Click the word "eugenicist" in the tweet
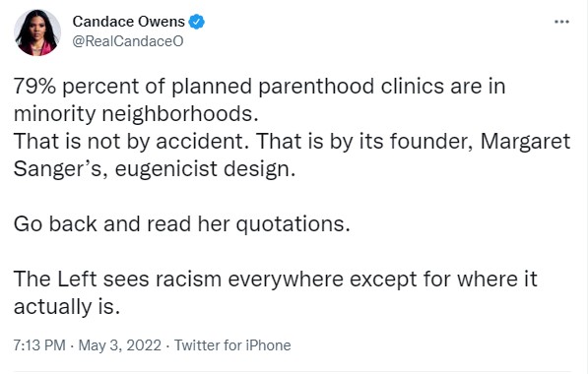The image size is (588, 374). click(x=165, y=169)
